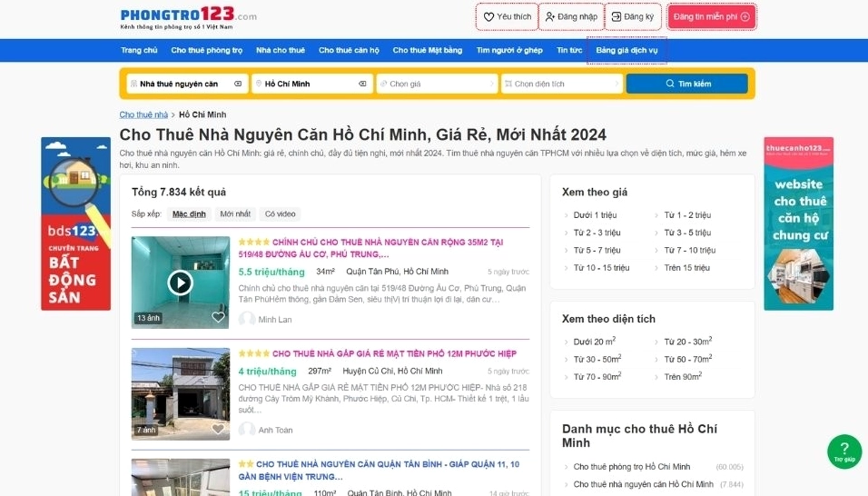The width and height of the screenshot is (868, 496).
Task: Filter by price Trên 15 triệu
Action: click(x=687, y=268)
